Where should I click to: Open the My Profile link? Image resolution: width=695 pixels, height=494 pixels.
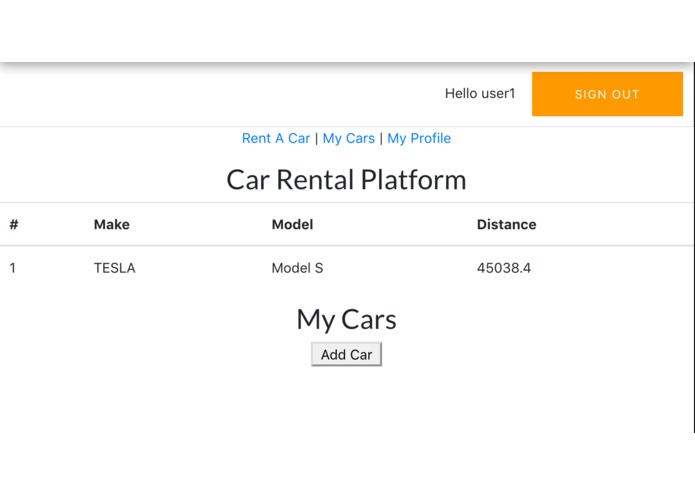[x=419, y=138]
